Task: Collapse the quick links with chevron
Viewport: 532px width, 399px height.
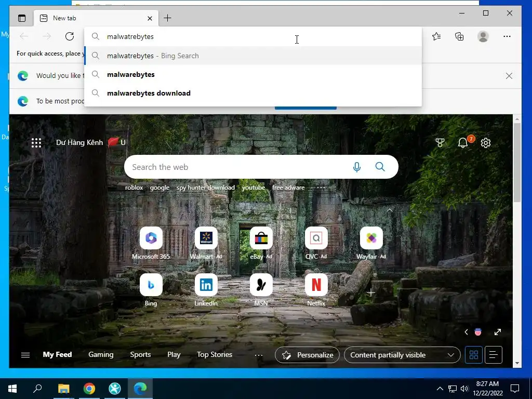Action: point(390,210)
